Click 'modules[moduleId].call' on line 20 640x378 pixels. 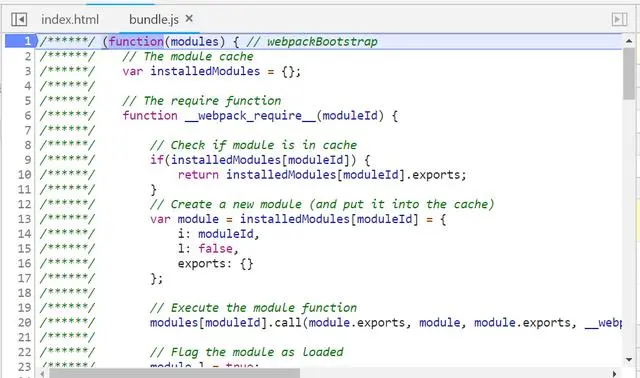pyautogui.click(x=225, y=322)
